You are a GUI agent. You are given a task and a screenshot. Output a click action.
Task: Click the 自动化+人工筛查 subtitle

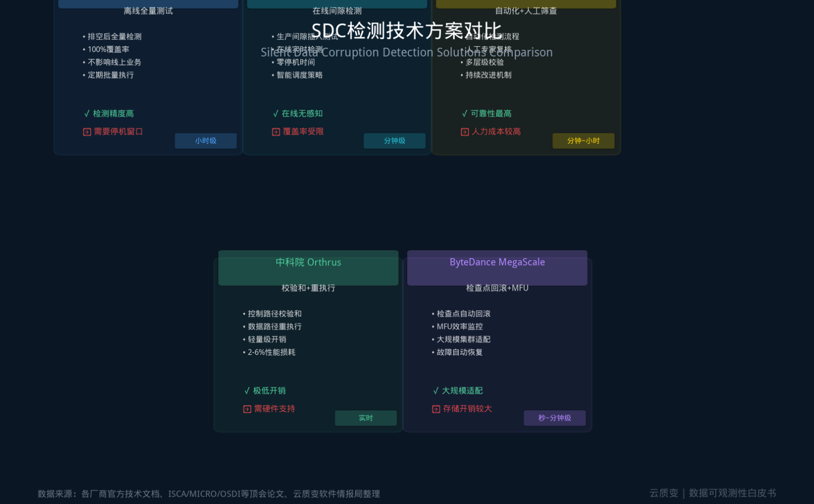526,11
